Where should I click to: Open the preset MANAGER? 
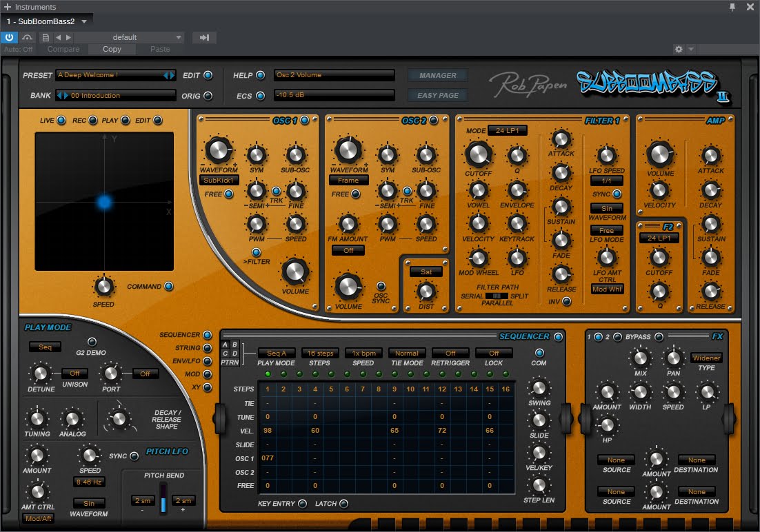(x=438, y=76)
